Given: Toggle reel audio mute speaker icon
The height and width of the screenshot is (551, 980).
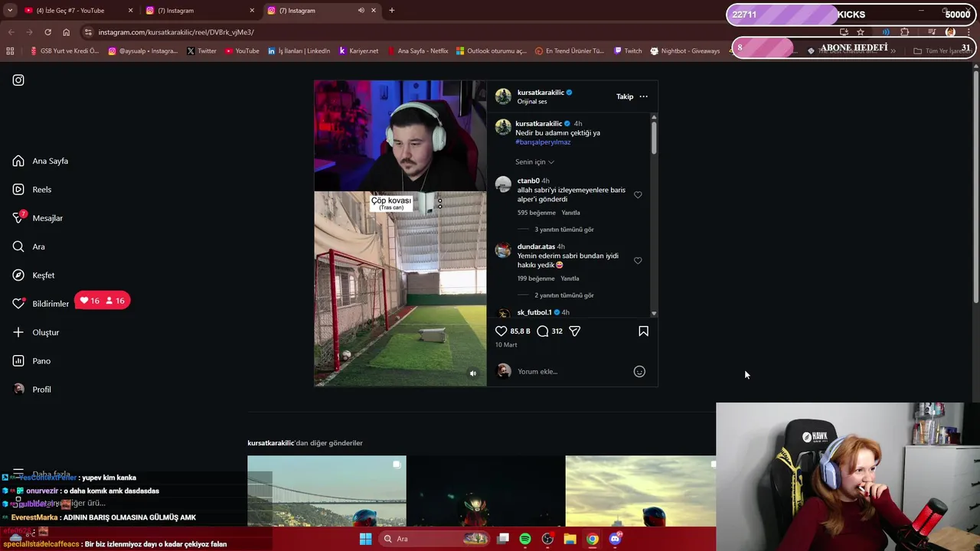Looking at the screenshot, I should tap(472, 373).
